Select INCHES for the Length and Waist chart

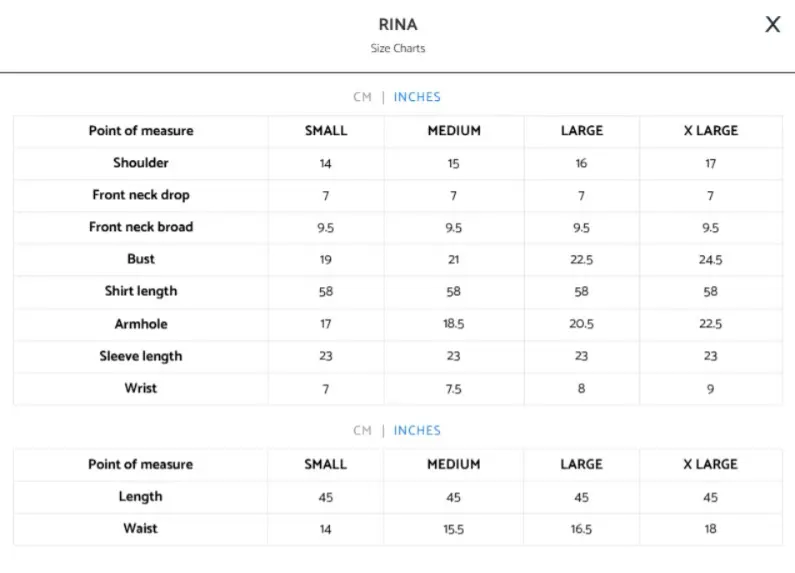point(417,430)
